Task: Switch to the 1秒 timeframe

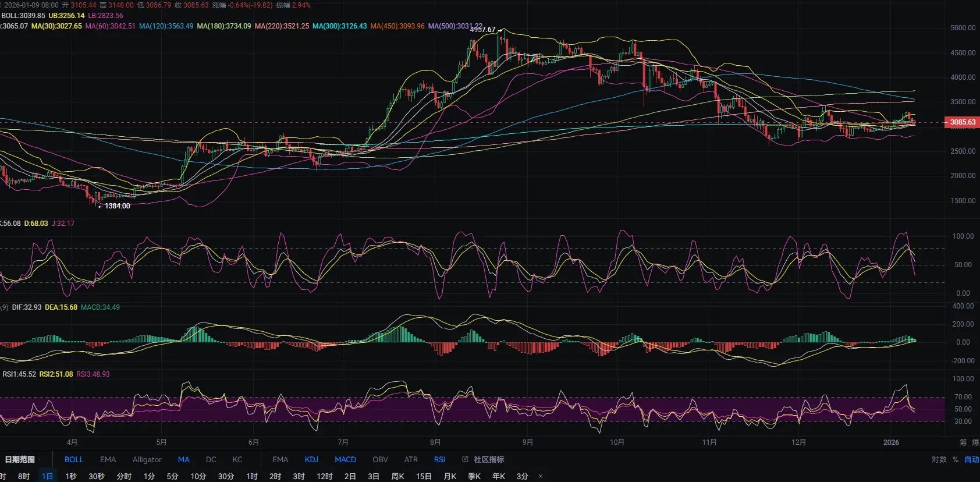Action: (x=71, y=476)
